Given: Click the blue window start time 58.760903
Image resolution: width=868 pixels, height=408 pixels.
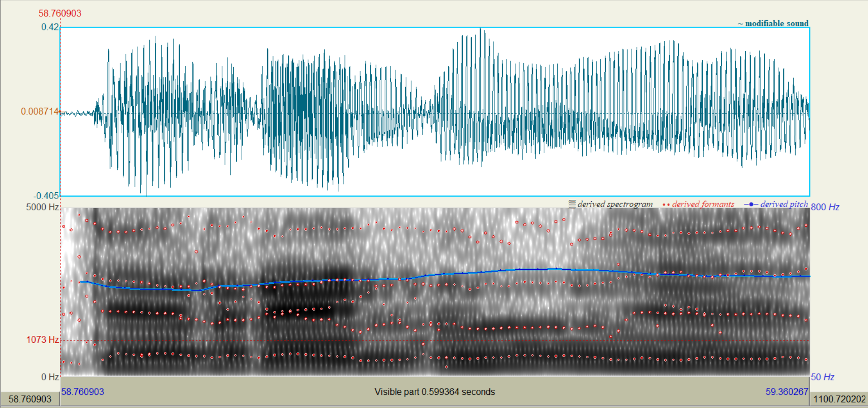Looking at the screenshot, I should pos(83,392).
